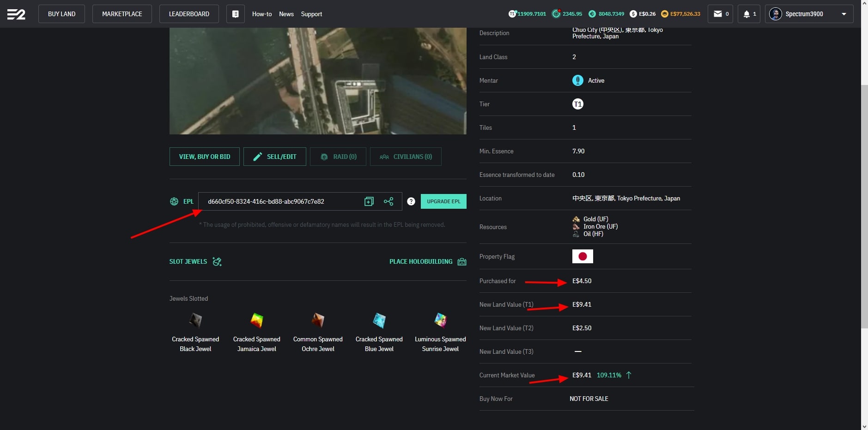The width and height of the screenshot is (868, 430).
Task: Open the messages envelope icon
Action: 720,14
